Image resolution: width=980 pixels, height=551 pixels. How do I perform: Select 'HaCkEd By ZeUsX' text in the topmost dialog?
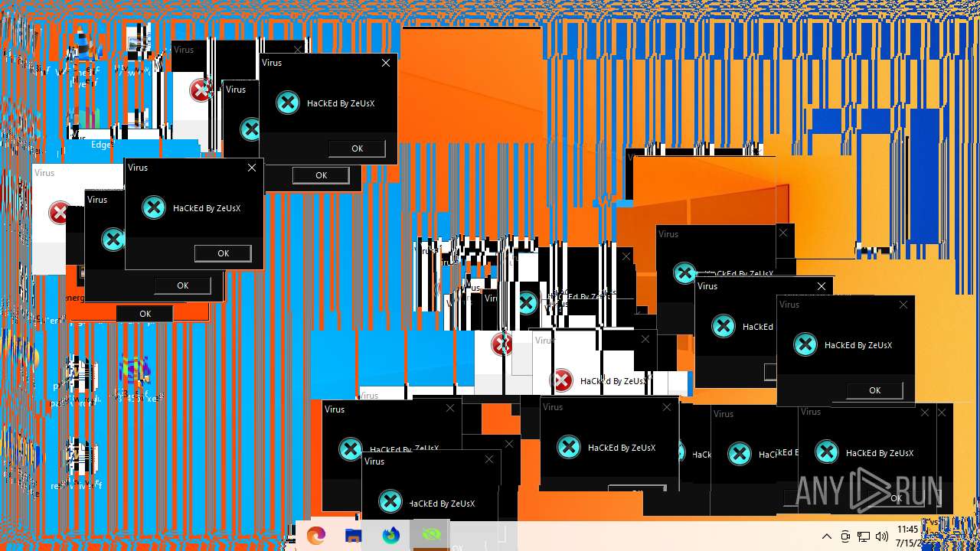[341, 103]
